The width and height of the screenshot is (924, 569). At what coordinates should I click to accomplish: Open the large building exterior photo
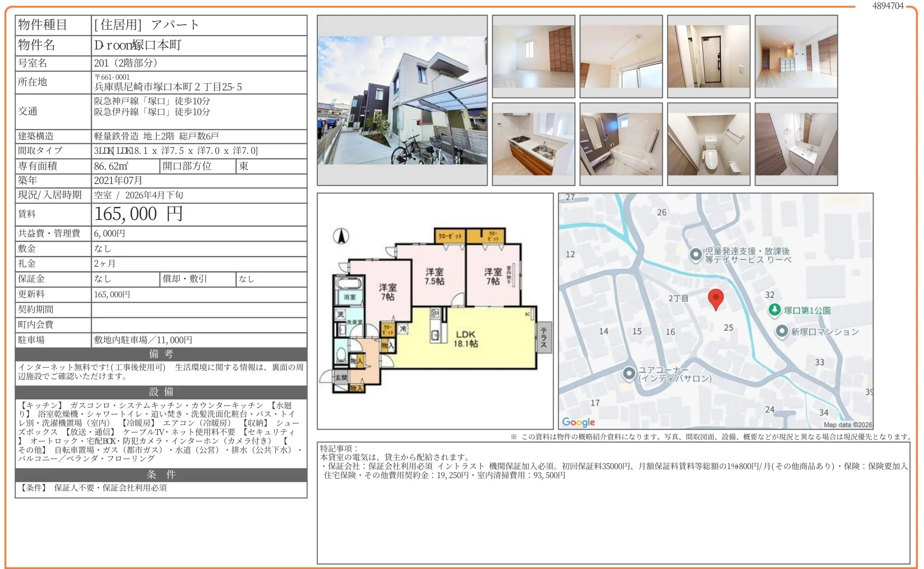(402, 100)
